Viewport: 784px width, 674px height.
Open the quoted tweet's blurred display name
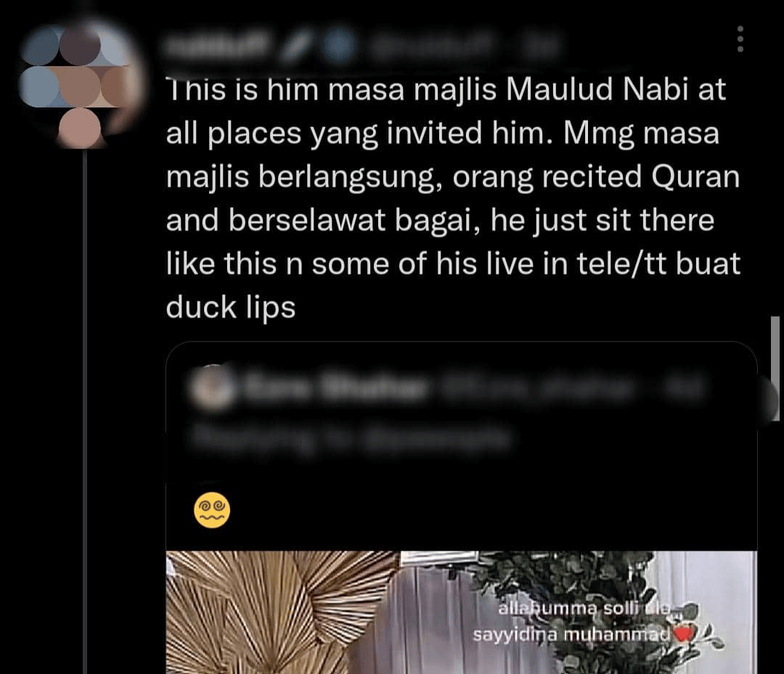coord(335,388)
